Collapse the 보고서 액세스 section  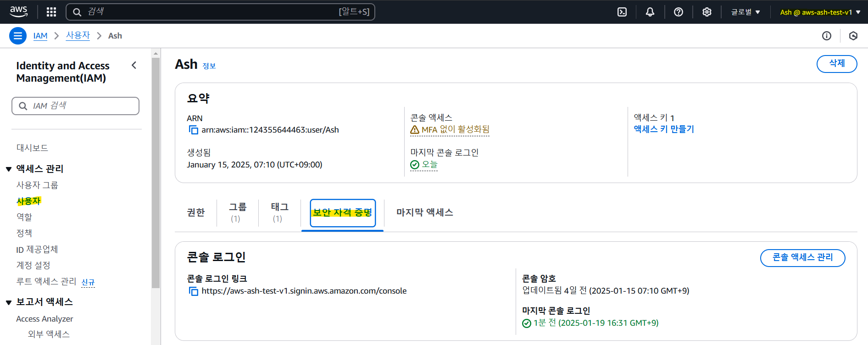click(x=8, y=302)
